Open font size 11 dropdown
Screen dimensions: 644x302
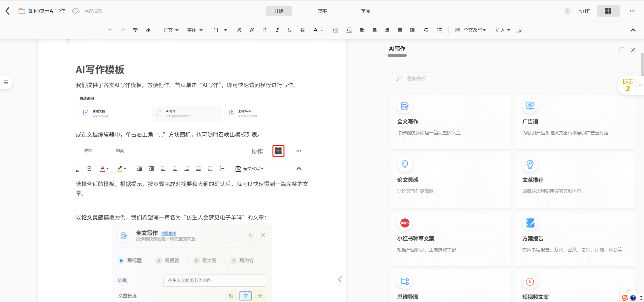[220, 30]
